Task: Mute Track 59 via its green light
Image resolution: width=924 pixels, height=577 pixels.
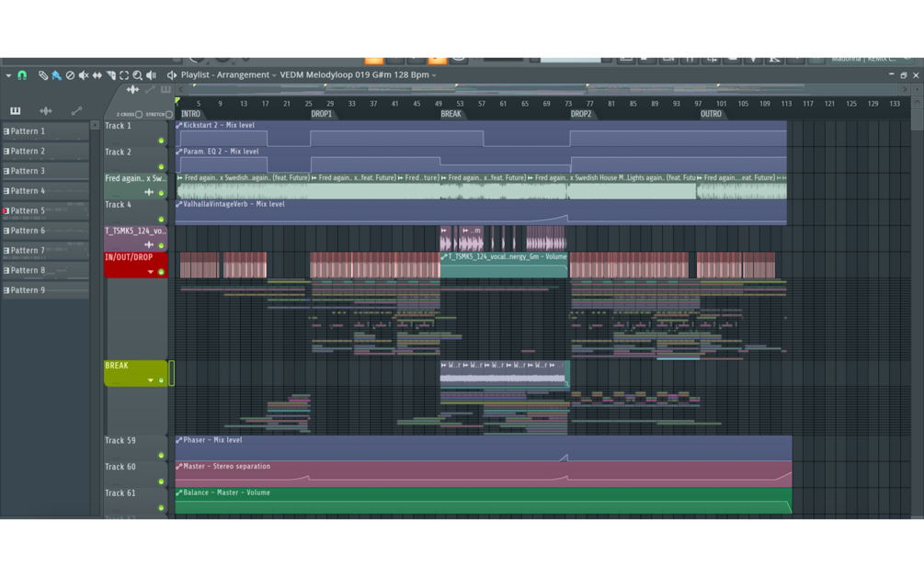Action: tap(161, 455)
